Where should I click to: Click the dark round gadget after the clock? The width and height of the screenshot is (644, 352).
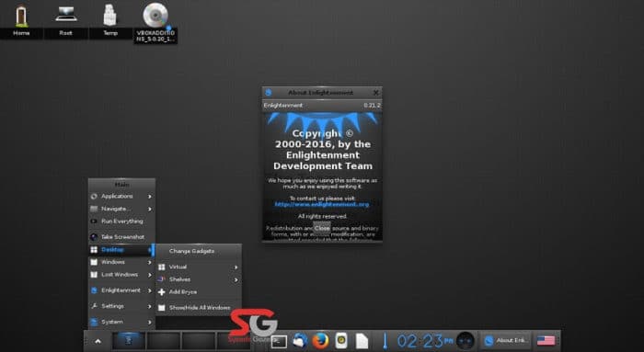pyautogui.click(x=466, y=341)
